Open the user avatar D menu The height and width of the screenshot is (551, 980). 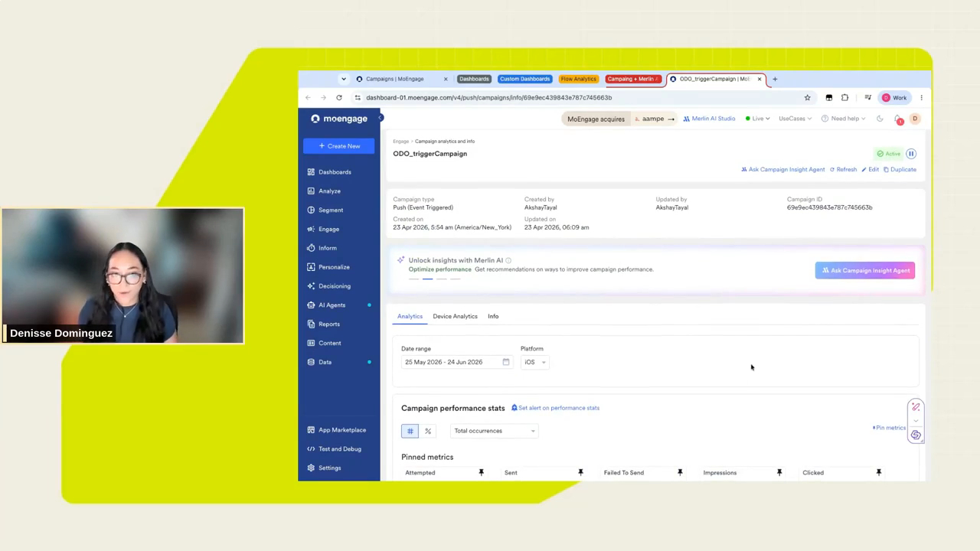[x=914, y=119]
